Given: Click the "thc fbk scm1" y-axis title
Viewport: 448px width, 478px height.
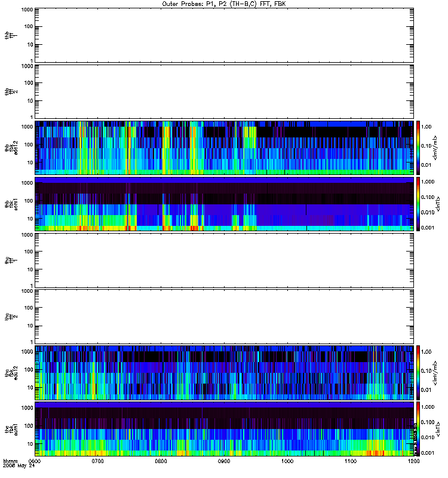Looking at the screenshot, I should click(11, 429).
